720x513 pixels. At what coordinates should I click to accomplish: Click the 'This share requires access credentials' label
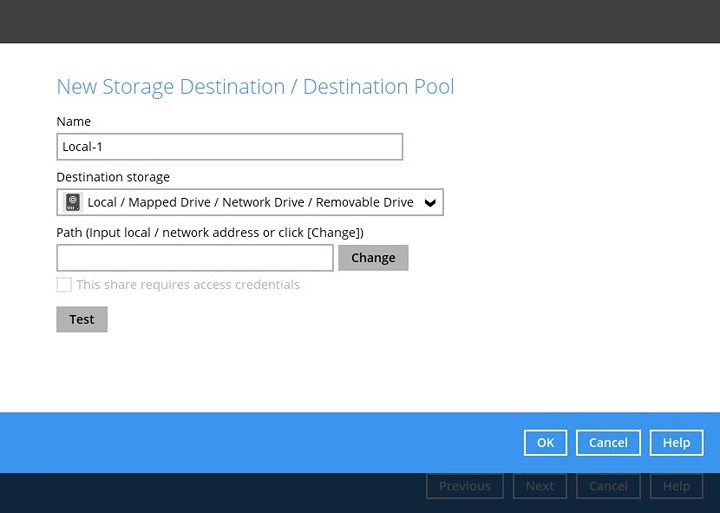click(x=188, y=285)
